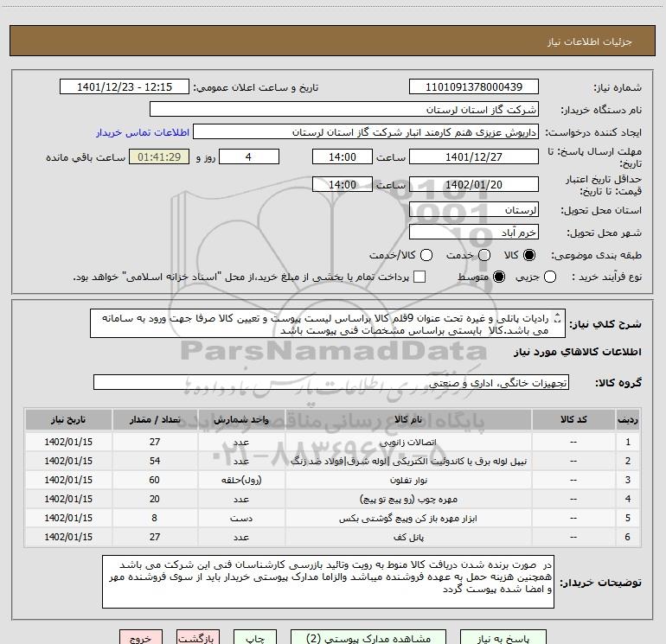The width and height of the screenshot is (666, 644).
Task: Click price validity date 1402/01/20
Action: tap(474, 185)
